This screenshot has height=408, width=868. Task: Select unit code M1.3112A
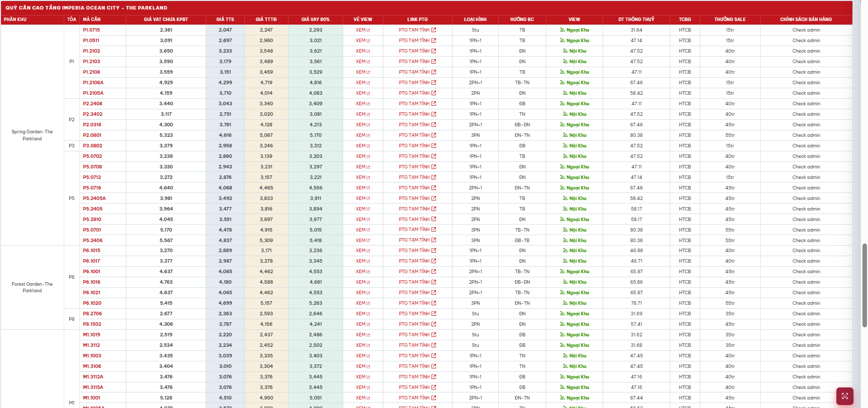point(93,377)
